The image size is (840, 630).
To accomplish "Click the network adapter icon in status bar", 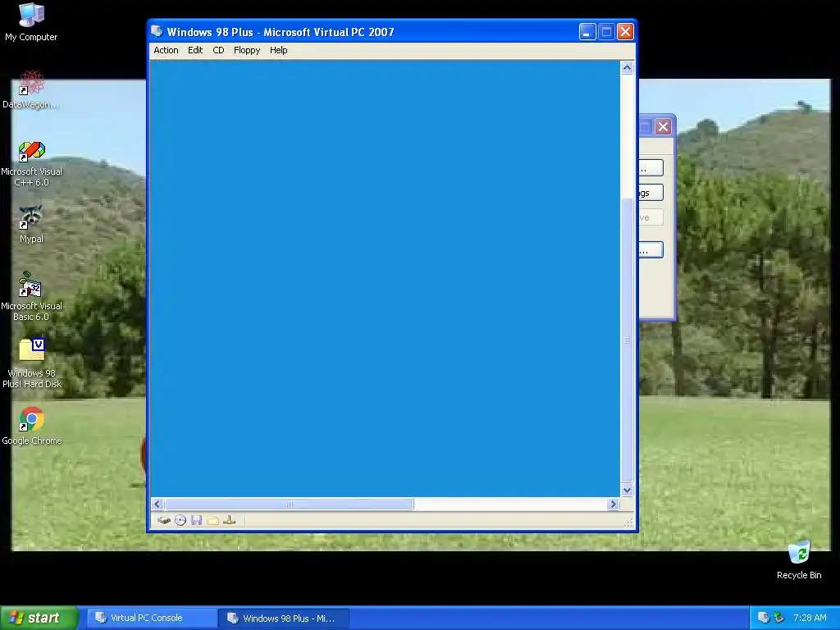I will click(x=230, y=520).
